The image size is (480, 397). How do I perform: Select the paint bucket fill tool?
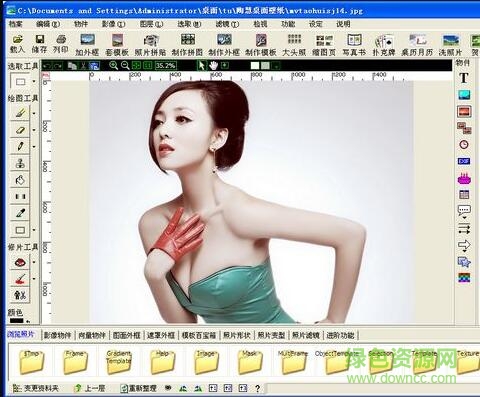20,180
